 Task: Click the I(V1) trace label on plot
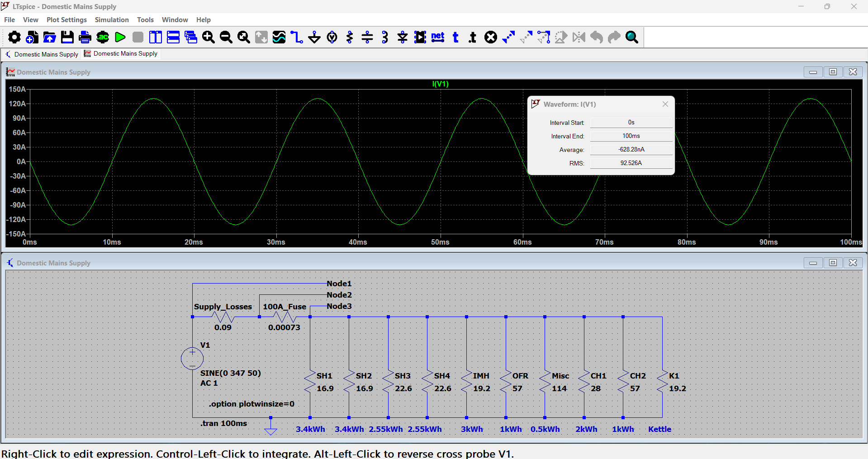[x=440, y=84]
